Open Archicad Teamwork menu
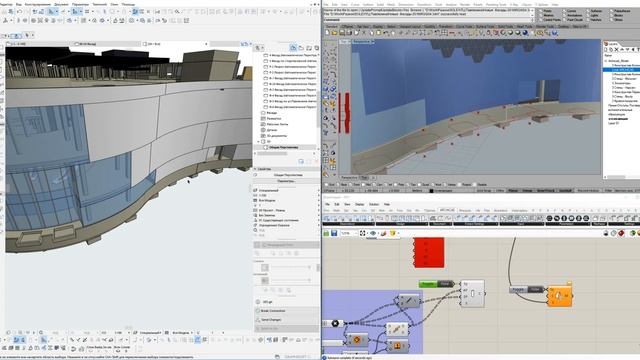The height and width of the screenshot is (360, 640). tap(100, 4)
